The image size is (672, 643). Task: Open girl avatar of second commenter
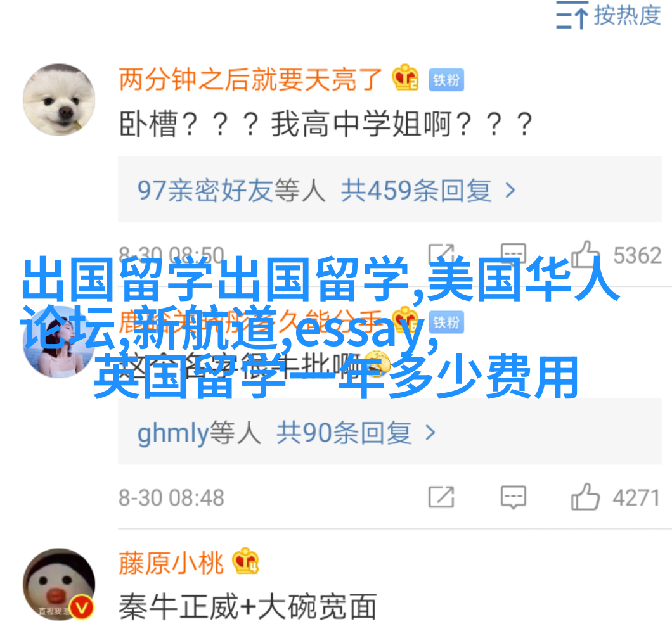59,342
